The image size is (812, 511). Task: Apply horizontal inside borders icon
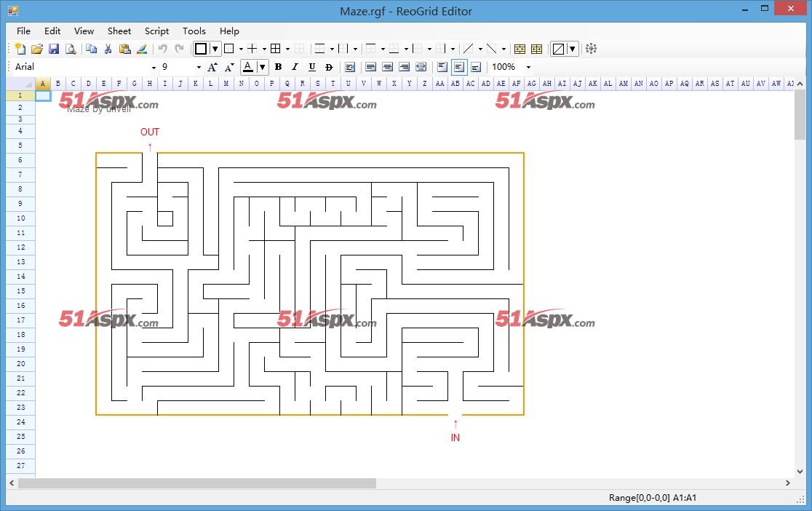[x=320, y=49]
